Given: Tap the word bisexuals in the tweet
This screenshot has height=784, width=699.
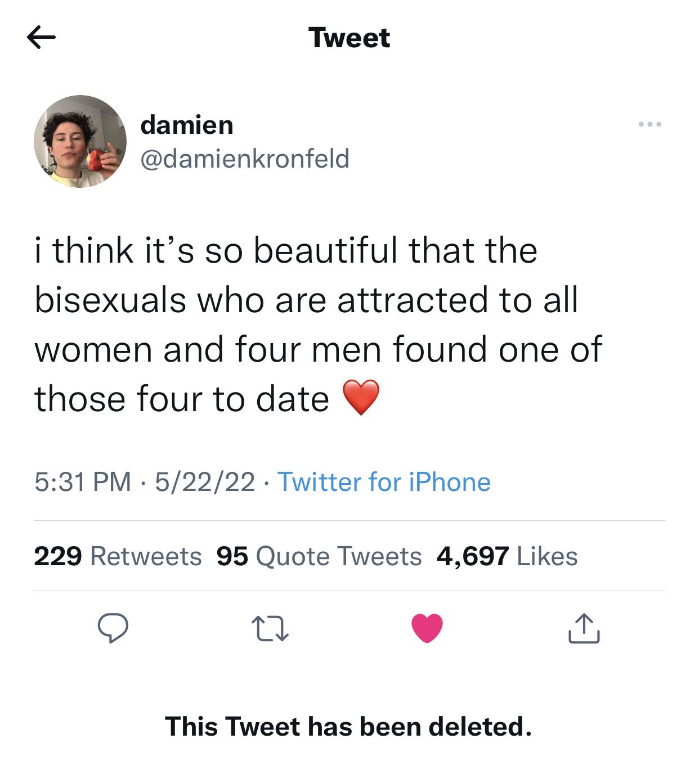Looking at the screenshot, I should coord(110,300).
